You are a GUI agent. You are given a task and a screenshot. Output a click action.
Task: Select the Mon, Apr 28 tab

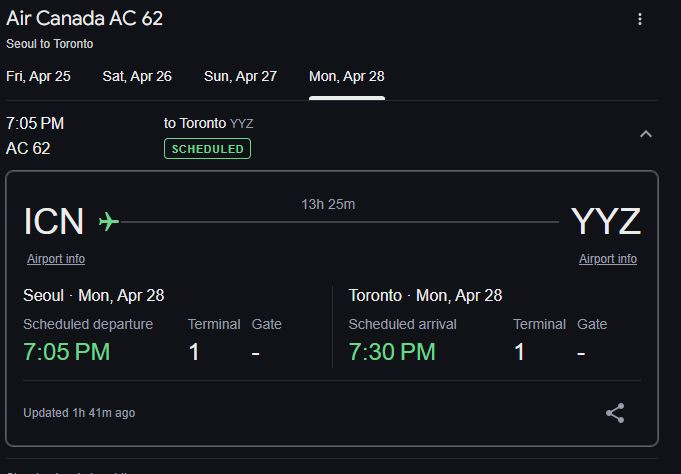tap(347, 76)
